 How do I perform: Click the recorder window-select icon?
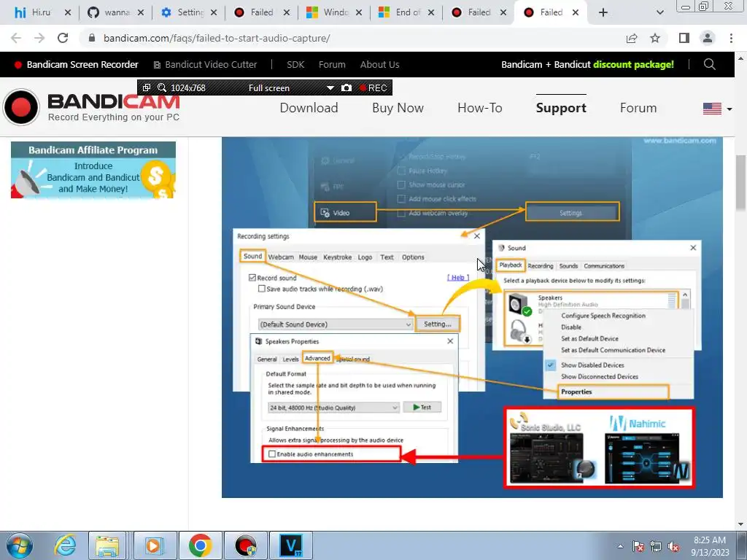147,87
